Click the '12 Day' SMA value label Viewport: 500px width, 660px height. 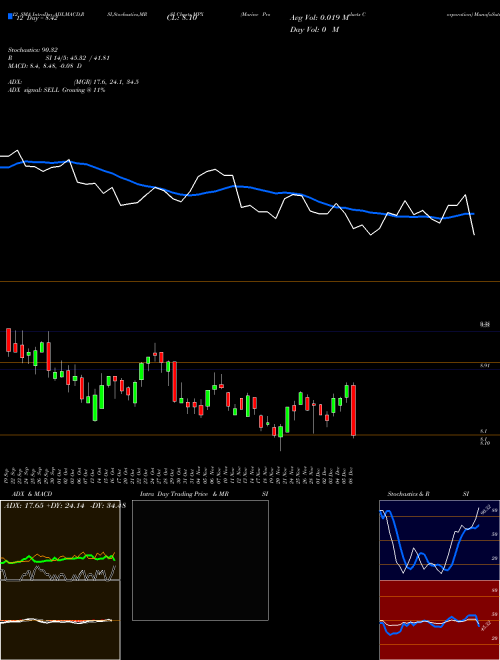coord(36,18)
